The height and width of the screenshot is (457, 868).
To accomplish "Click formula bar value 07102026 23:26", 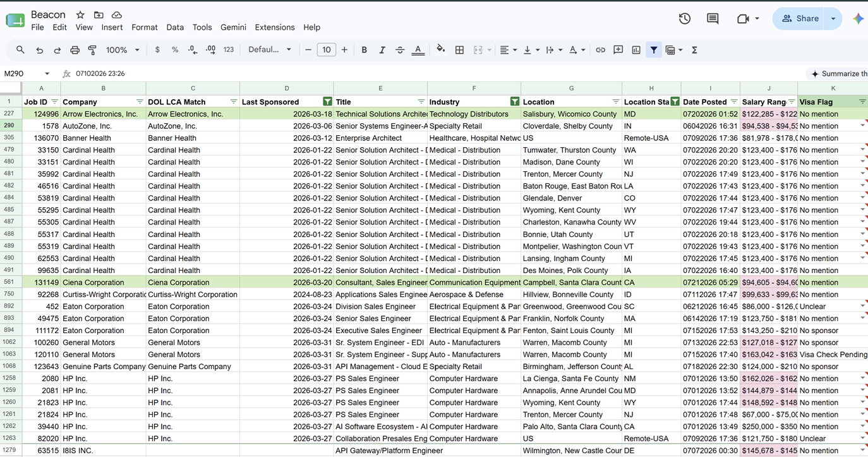I will point(100,74).
